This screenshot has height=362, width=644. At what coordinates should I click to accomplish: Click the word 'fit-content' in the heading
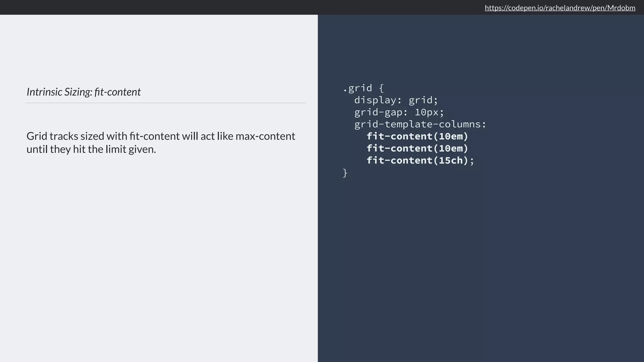point(117,92)
